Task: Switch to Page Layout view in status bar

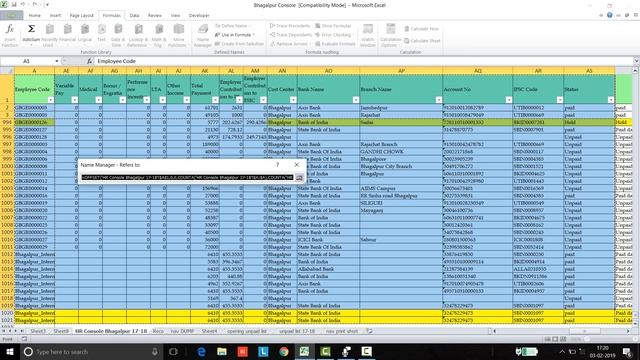Action: 555,339
